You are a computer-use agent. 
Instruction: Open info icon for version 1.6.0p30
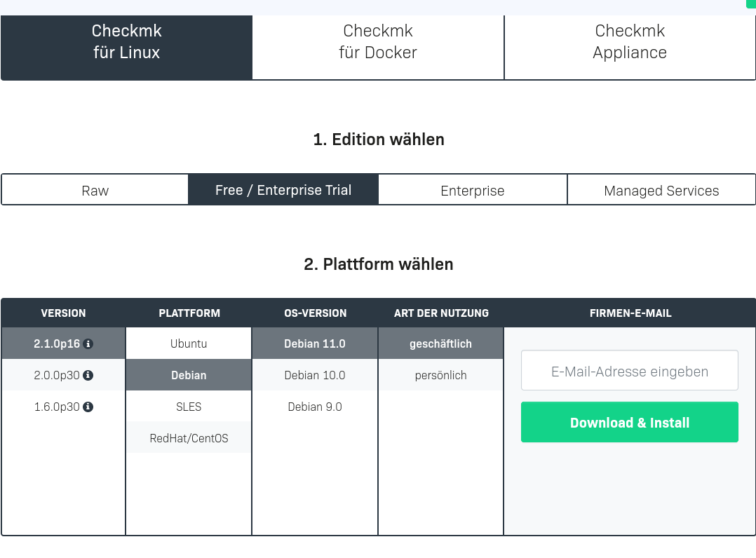(x=88, y=407)
